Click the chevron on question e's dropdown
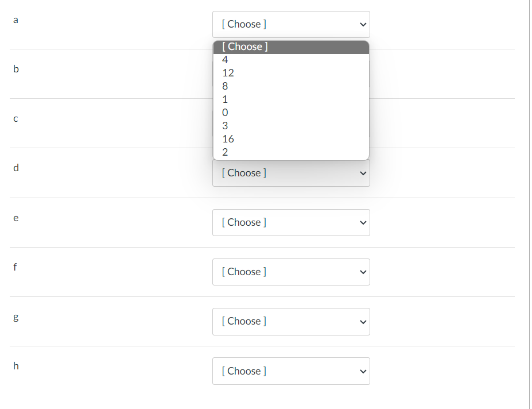Viewport: 532px width, 409px height. point(362,222)
